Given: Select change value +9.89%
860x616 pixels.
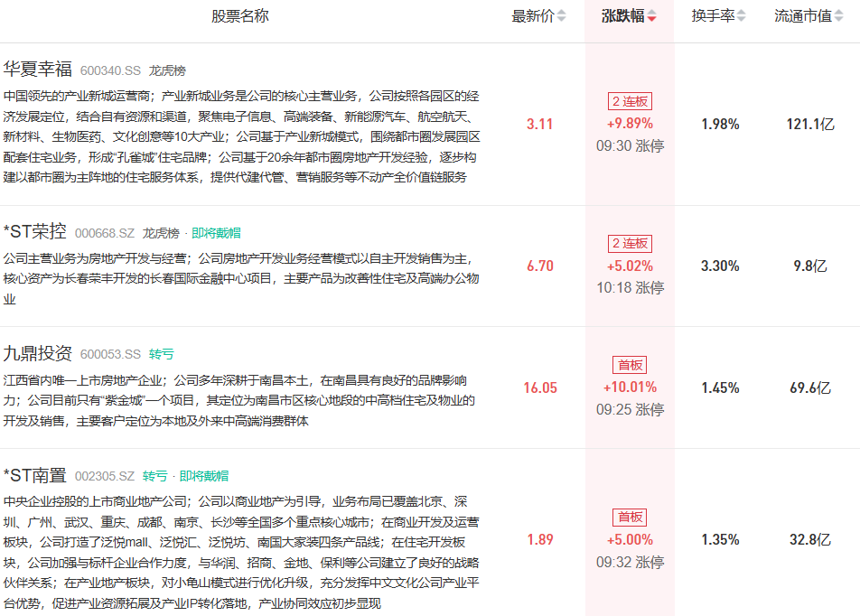Looking at the screenshot, I should point(630,124).
